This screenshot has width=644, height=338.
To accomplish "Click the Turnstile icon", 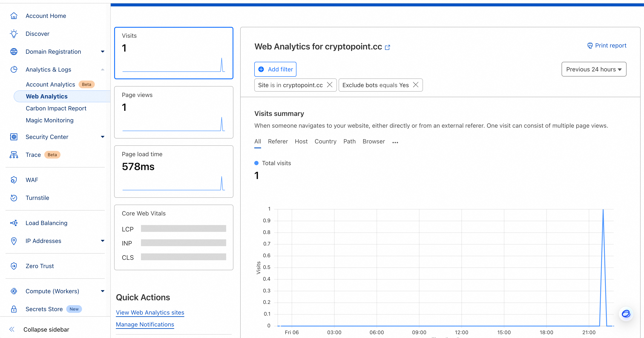I will point(14,198).
